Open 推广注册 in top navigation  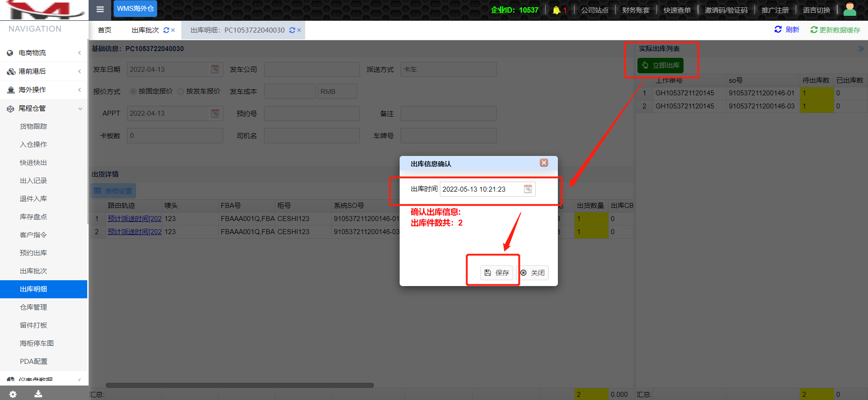pyautogui.click(x=775, y=10)
